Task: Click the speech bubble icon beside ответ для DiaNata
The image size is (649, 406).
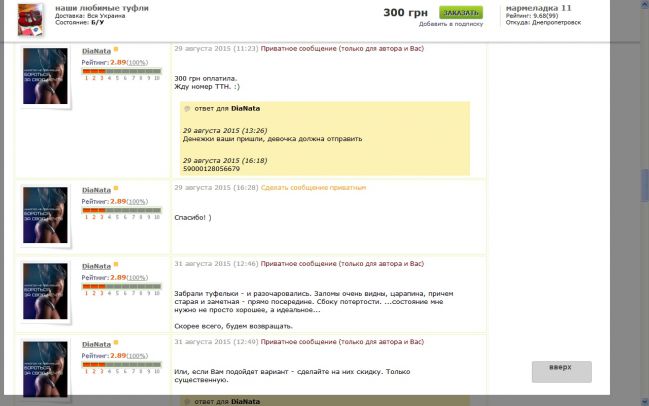Action: click(187, 109)
